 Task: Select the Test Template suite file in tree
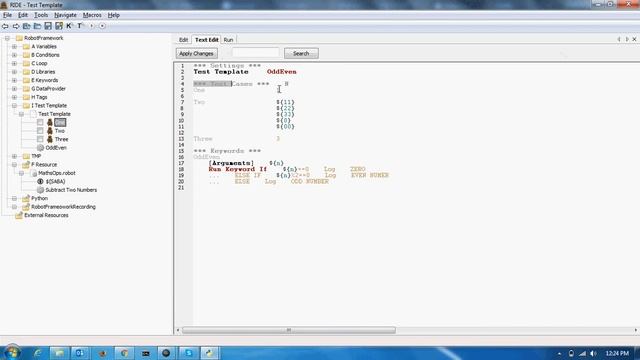tap(54, 114)
